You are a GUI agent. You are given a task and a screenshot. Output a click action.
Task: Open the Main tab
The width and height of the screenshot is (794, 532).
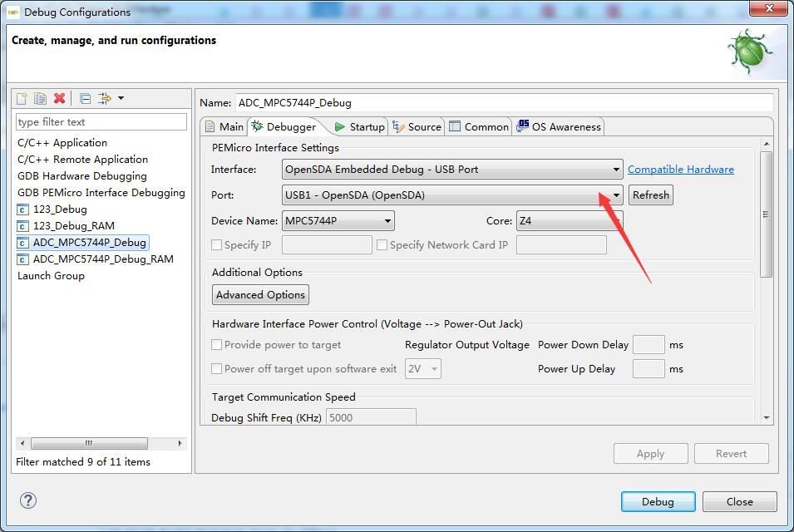(x=224, y=126)
